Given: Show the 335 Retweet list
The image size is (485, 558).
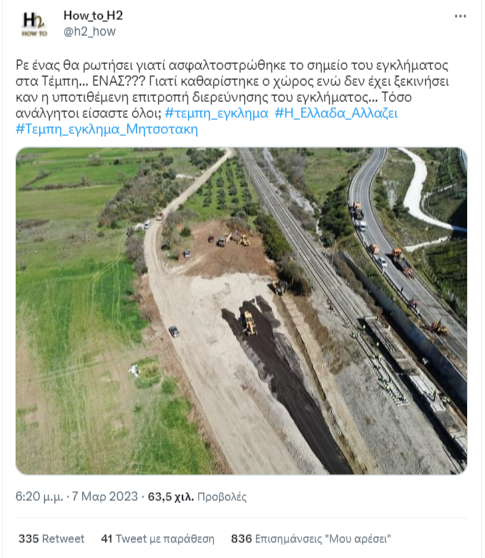Looking at the screenshot, I should [x=51, y=538].
